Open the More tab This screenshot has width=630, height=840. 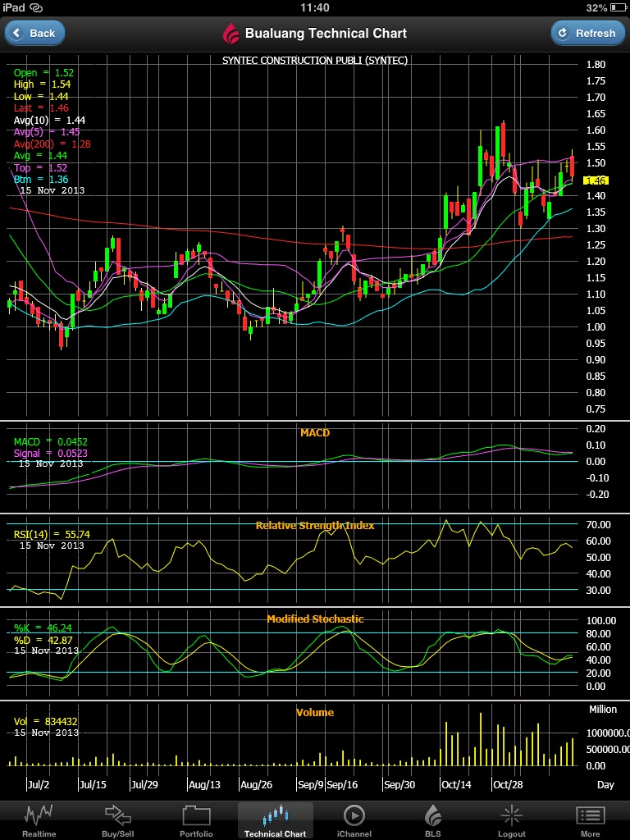pyautogui.click(x=590, y=820)
